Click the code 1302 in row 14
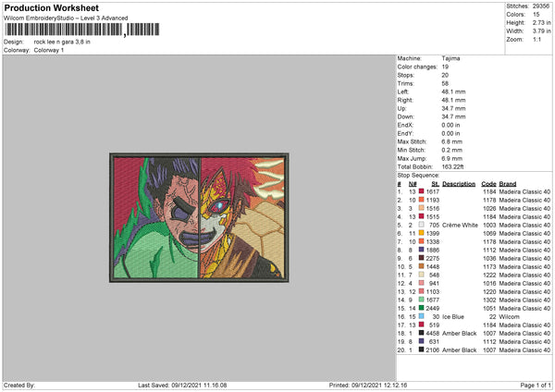 (489, 300)
